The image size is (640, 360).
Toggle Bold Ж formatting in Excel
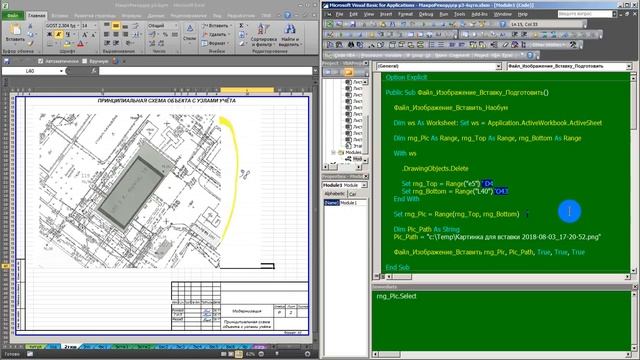click(50, 35)
